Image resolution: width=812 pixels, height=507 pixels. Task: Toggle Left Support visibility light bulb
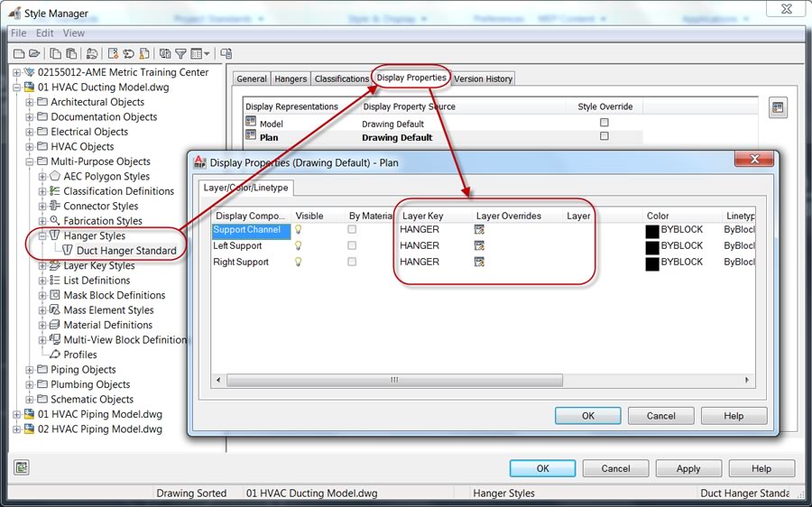(299, 246)
